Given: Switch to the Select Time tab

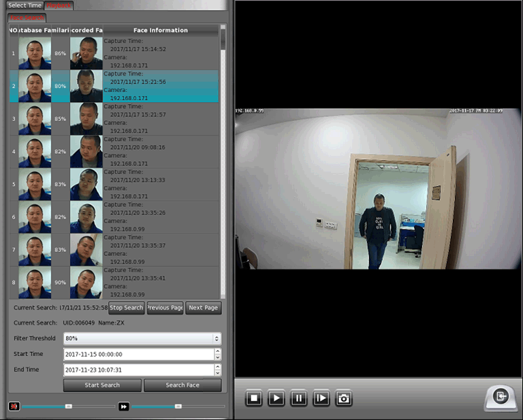Looking at the screenshot, I should 25,5.
